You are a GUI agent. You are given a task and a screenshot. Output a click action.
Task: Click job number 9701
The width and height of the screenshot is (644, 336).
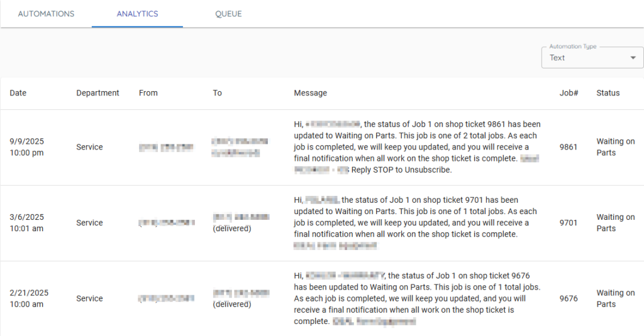569,223
